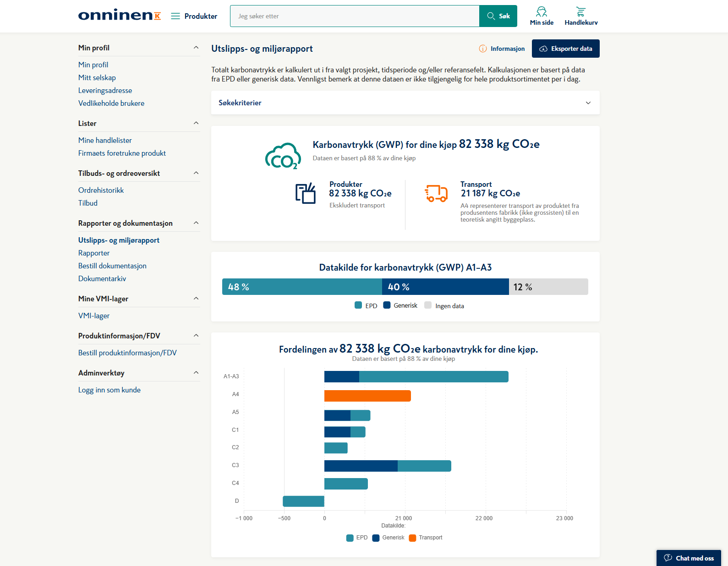This screenshot has height=566, width=728.
Task: Click the Produkter packaging icon
Action: click(x=306, y=193)
